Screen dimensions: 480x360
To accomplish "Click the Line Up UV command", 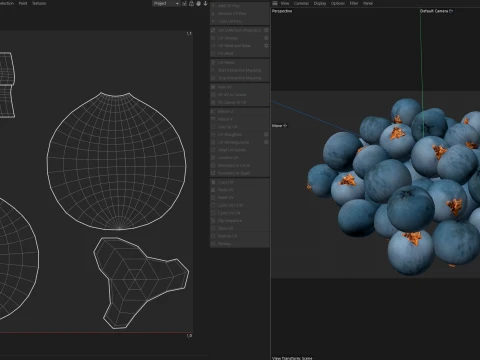I will [240, 127].
